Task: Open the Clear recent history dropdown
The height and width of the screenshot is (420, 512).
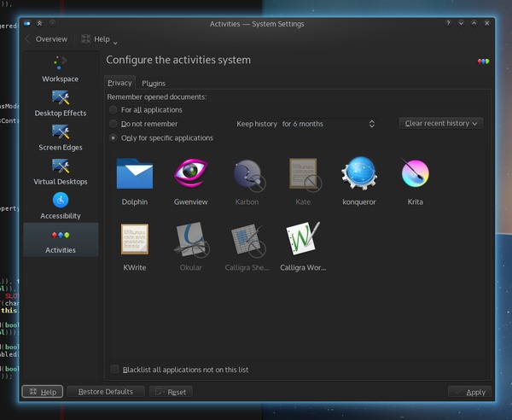Action: [441, 124]
